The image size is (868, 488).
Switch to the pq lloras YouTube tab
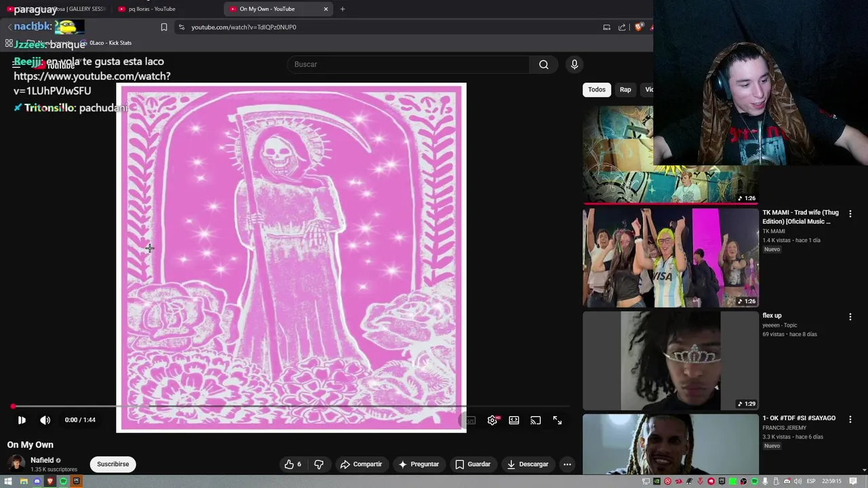(x=151, y=9)
